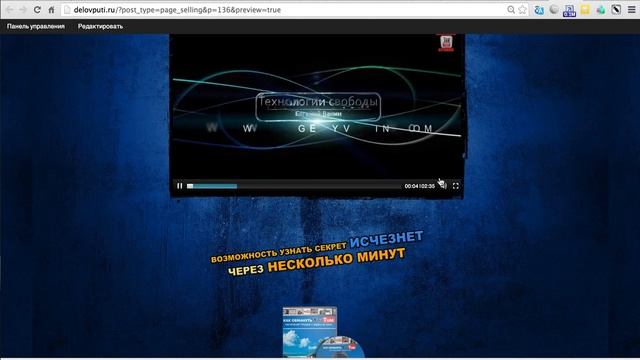Image resolution: width=640 pixels, height=360 pixels.
Task: Click the gray globe extension icon
Action: pyautogui.click(x=554, y=10)
